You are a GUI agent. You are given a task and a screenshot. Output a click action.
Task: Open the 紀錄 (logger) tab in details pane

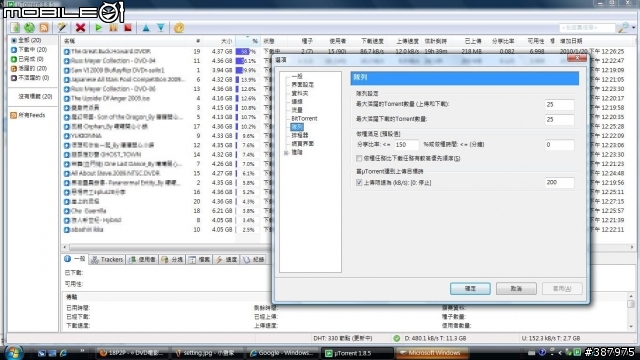tap(253, 260)
